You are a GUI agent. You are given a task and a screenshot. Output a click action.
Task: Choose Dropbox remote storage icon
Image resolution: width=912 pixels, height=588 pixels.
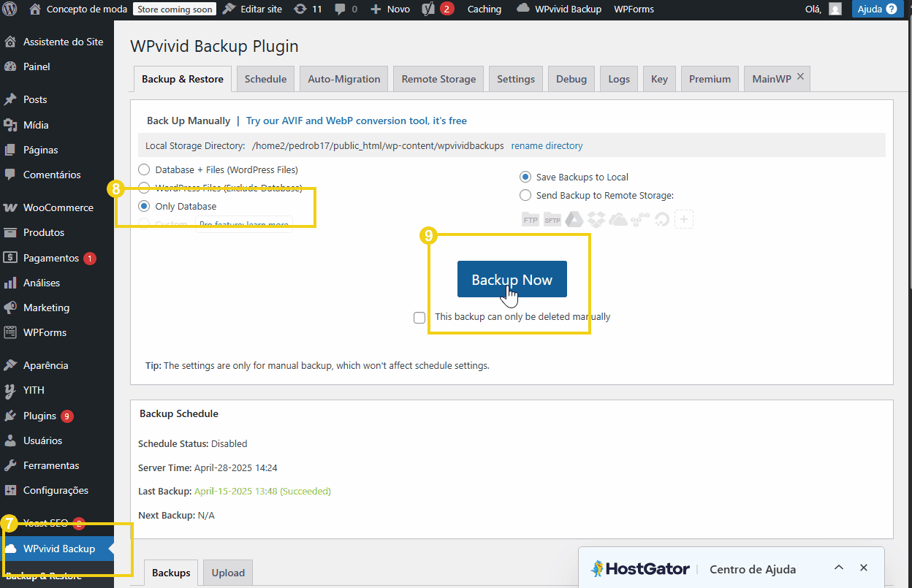coord(596,219)
